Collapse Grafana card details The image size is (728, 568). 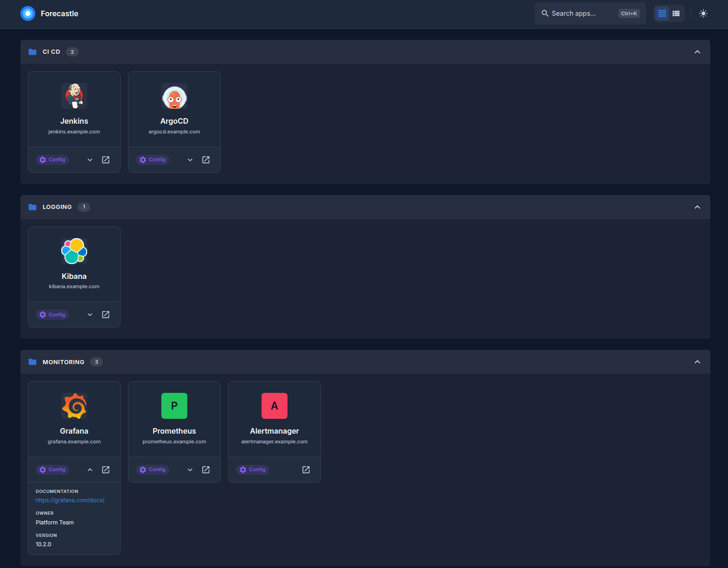point(90,470)
